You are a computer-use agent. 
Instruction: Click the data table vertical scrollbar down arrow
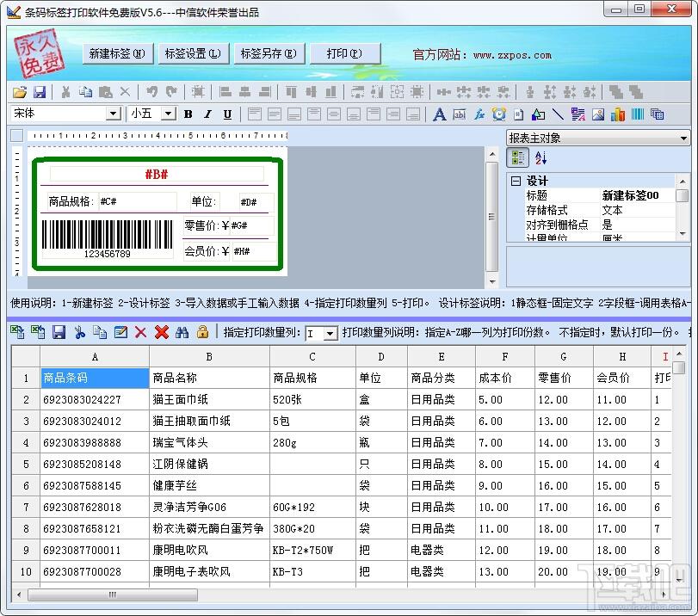coord(678,580)
